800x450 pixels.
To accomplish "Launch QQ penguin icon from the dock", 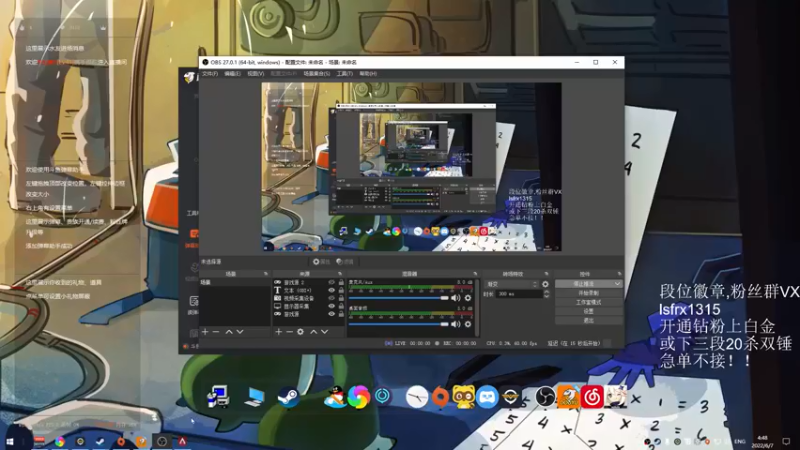I will 335,396.
